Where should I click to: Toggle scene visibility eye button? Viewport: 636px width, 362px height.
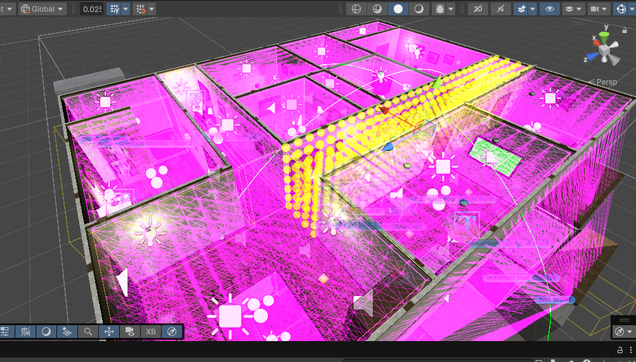[550, 9]
